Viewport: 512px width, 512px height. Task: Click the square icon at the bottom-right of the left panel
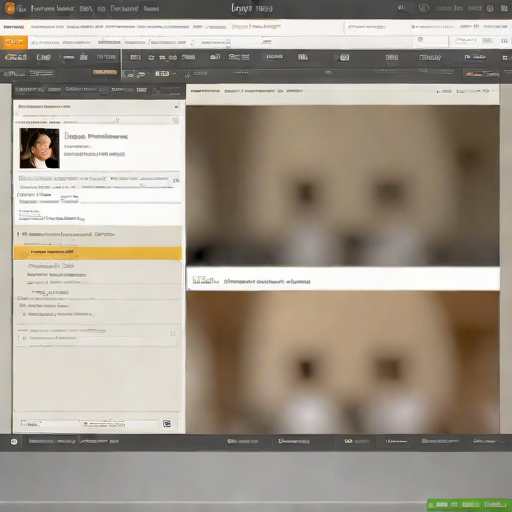click(167, 423)
